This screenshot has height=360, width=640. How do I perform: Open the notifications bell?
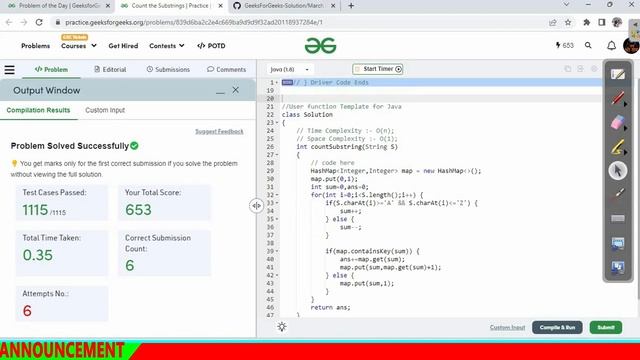tap(611, 46)
